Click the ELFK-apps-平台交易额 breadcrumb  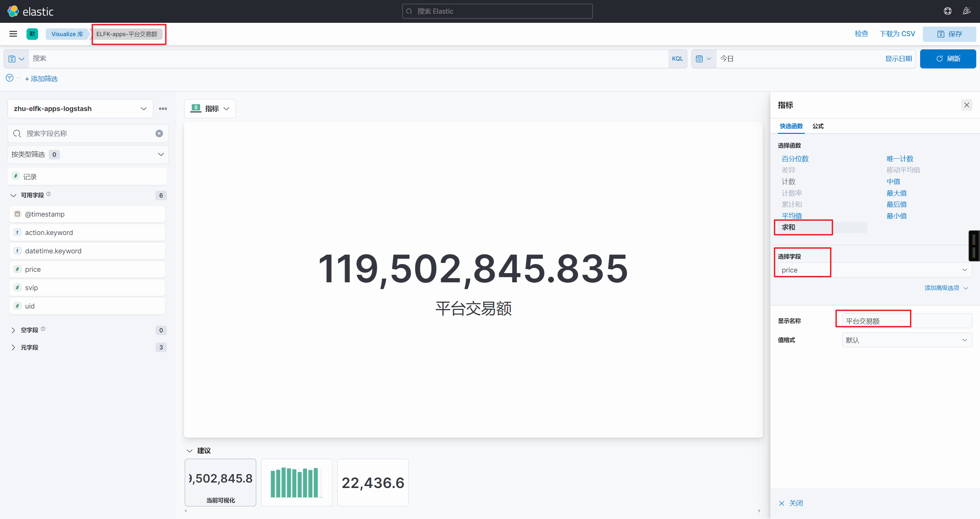[127, 34]
